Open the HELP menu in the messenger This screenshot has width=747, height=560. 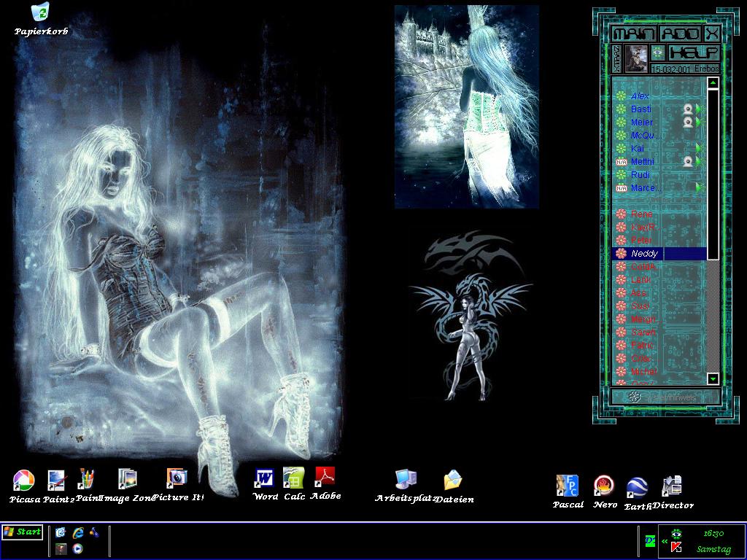click(693, 52)
